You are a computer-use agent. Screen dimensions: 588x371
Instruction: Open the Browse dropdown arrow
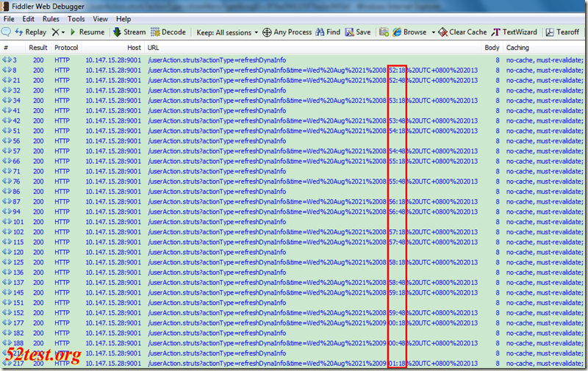click(433, 32)
